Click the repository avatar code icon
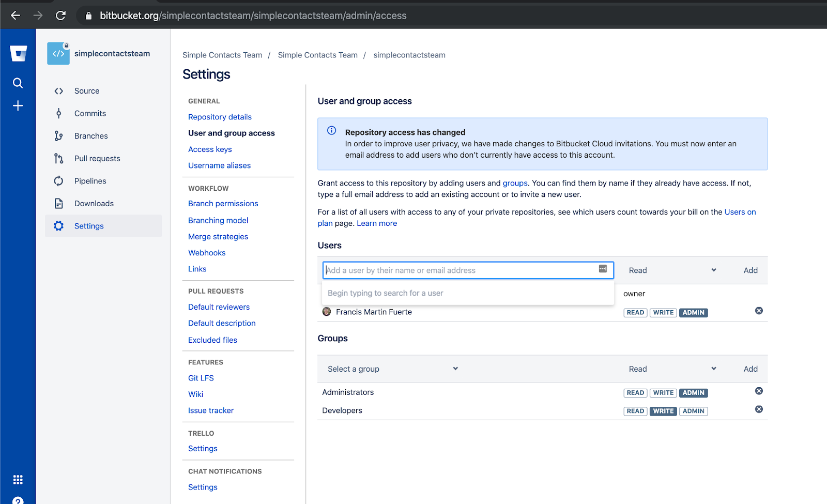 (x=58, y=54)
